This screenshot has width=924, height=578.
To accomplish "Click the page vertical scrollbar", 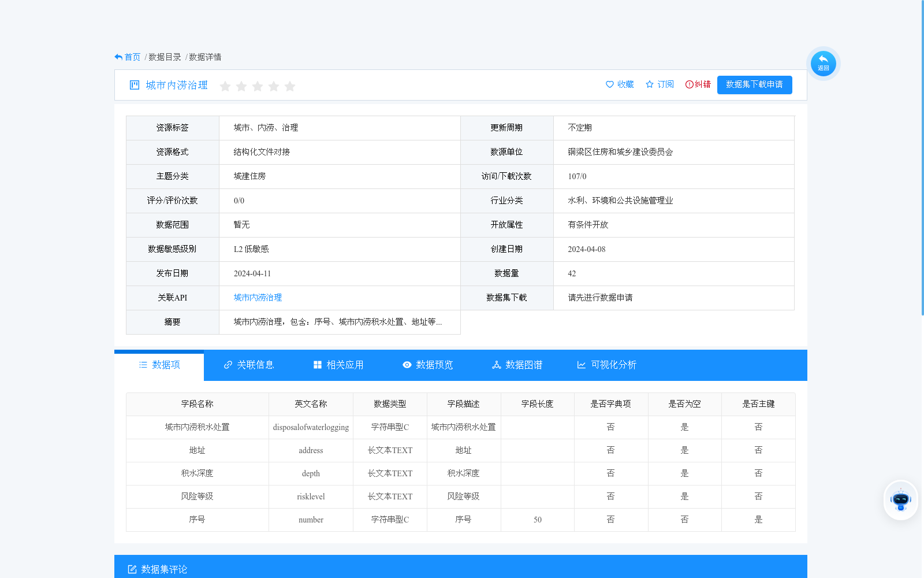I will [922, 157].
